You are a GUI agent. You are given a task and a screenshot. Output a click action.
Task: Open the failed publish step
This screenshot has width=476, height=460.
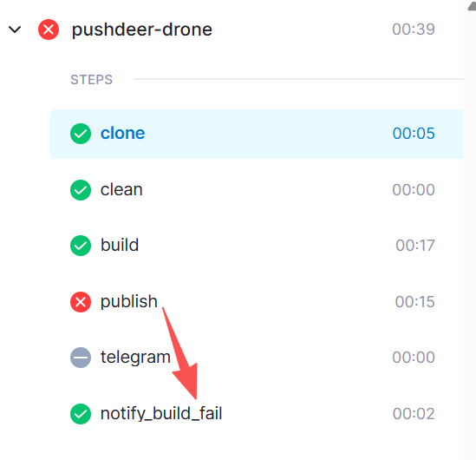257,302
